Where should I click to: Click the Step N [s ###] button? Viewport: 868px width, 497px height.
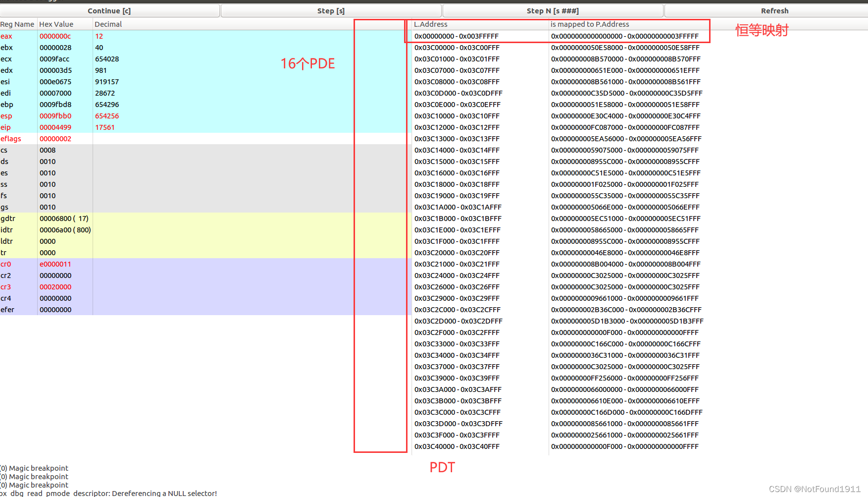coord(553,11)
